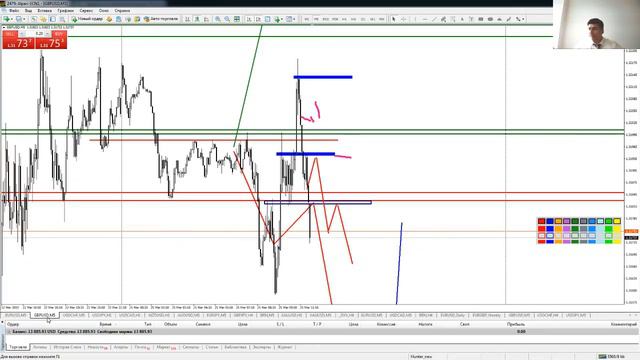
Task: Open the Файл menu
Action: [x=13, y=10]
